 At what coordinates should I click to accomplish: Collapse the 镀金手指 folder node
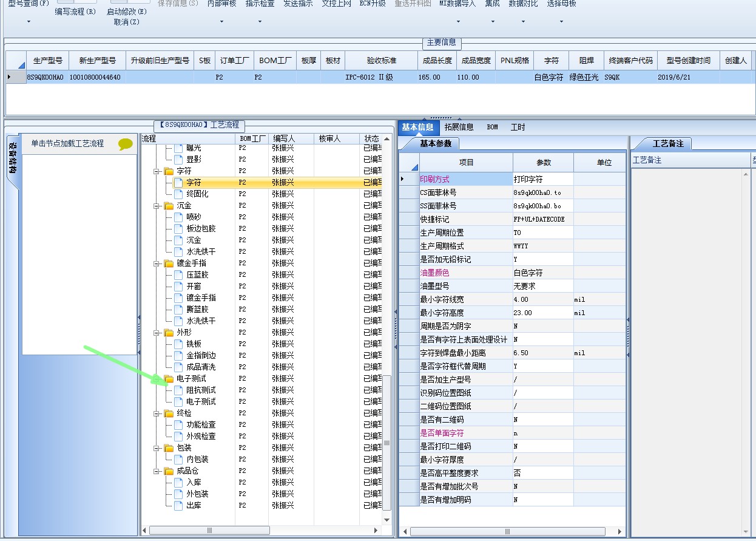[x=157, y=264]
